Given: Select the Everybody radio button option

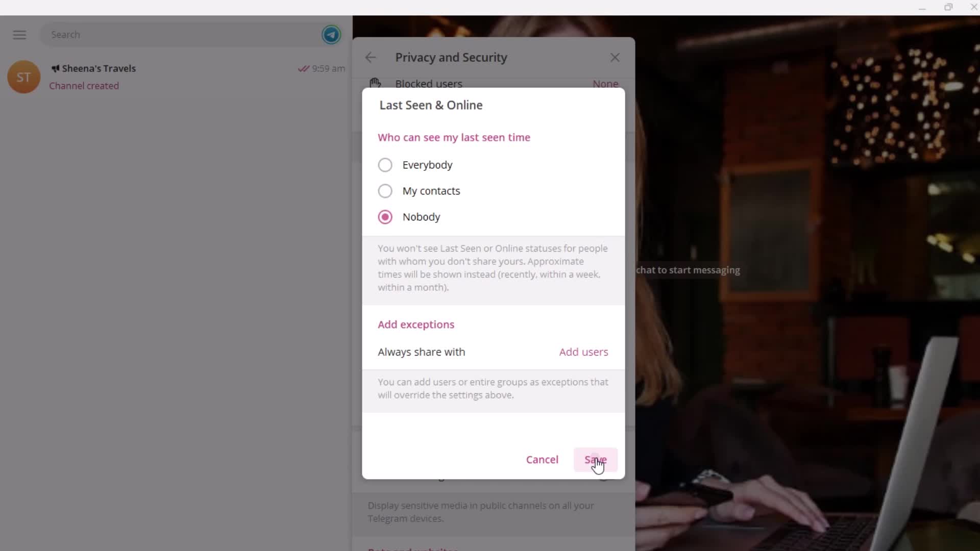Looking at the screenshot, I should (385, 165).
